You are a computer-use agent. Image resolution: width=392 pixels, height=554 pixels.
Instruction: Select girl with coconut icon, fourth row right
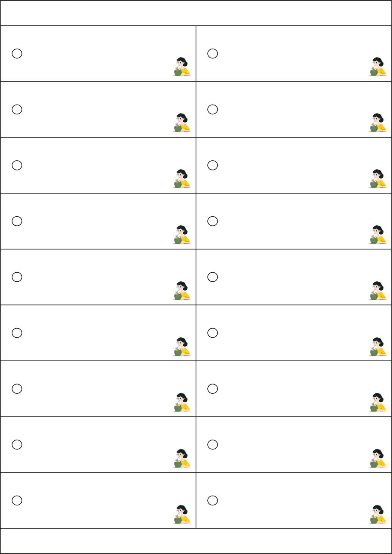tap(377, 234)
